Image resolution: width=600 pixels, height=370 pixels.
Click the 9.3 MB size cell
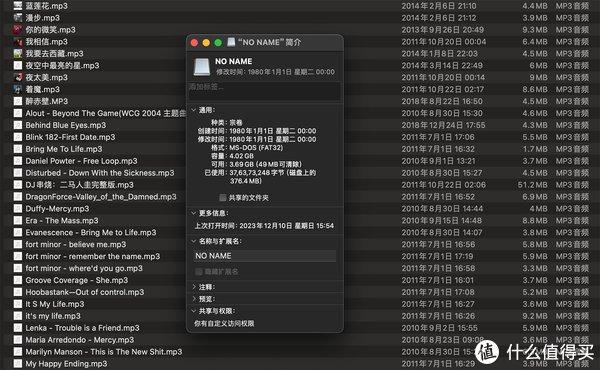tap(535, 29)
